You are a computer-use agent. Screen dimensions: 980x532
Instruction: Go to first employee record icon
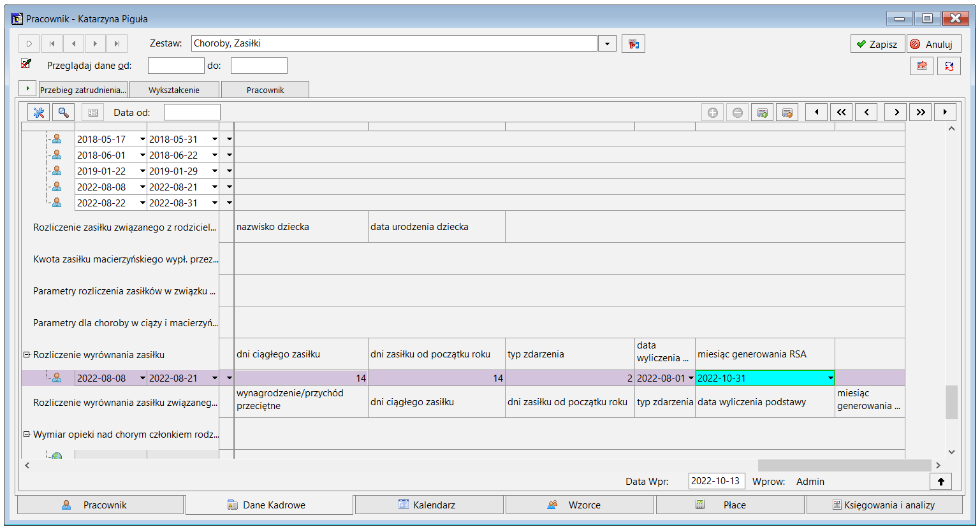tap(52, 44)
